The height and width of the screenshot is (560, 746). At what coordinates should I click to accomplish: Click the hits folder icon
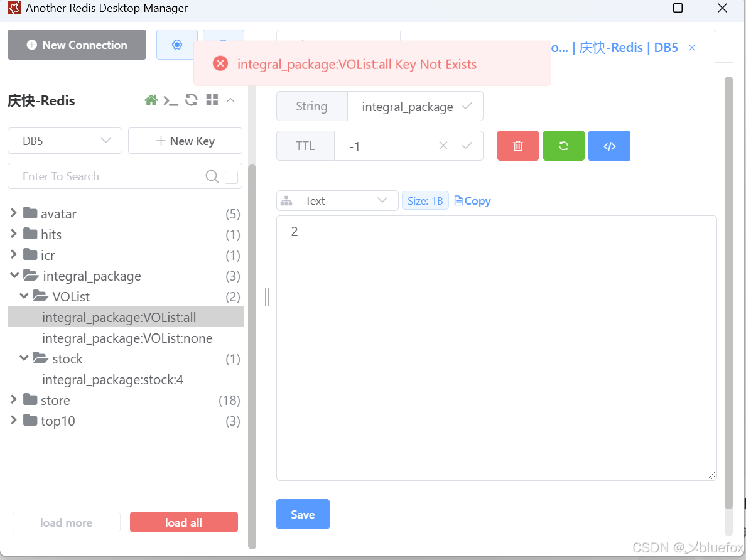pos(30,233)
